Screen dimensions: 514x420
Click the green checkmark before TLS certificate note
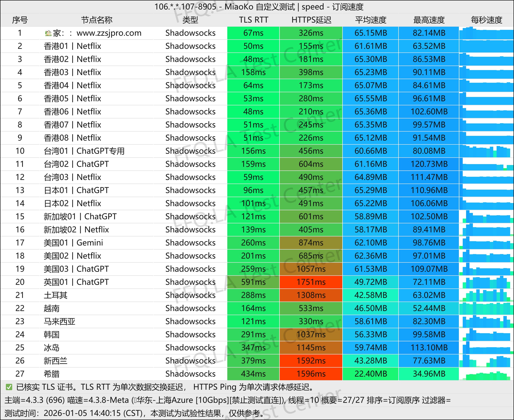(9, 387)
